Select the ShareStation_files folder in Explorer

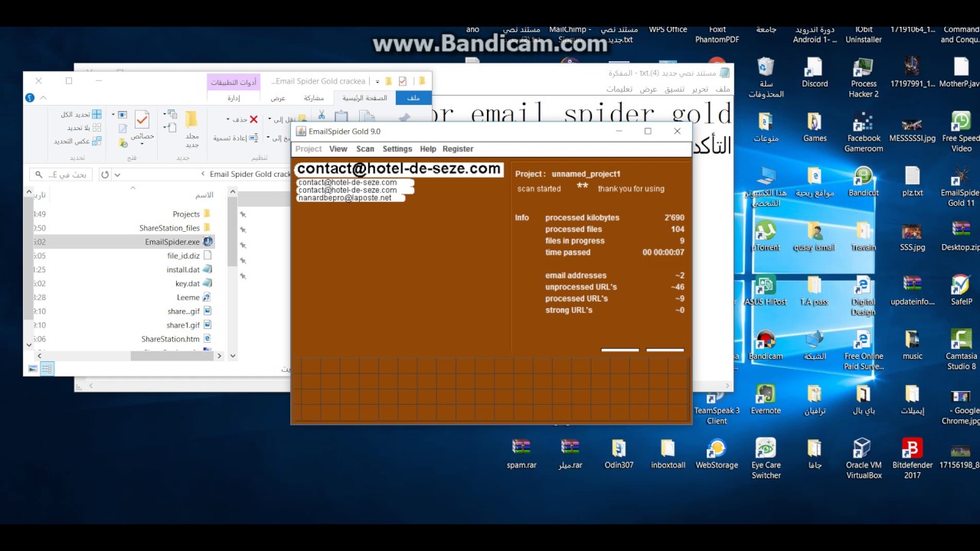(x=175, y=228)
